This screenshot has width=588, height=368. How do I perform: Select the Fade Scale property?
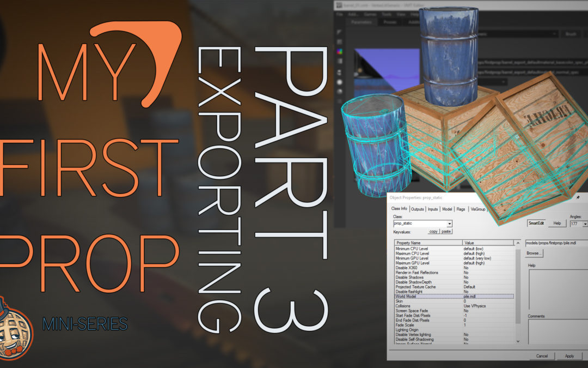point(454,325)
